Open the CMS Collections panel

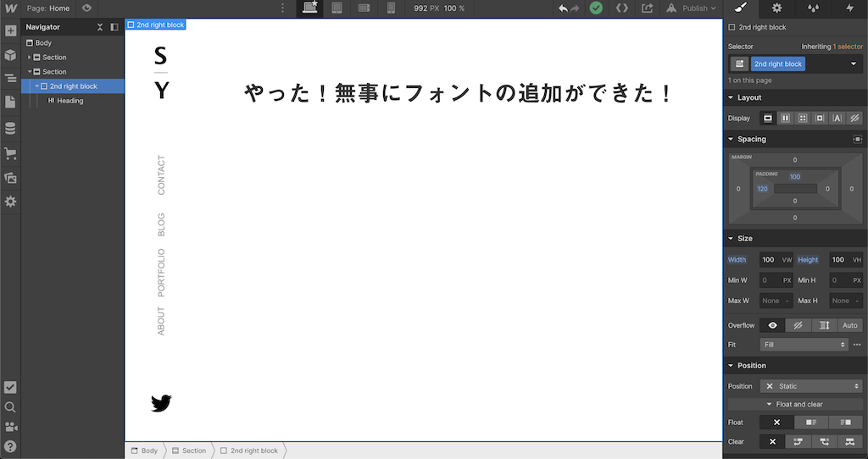10,129
